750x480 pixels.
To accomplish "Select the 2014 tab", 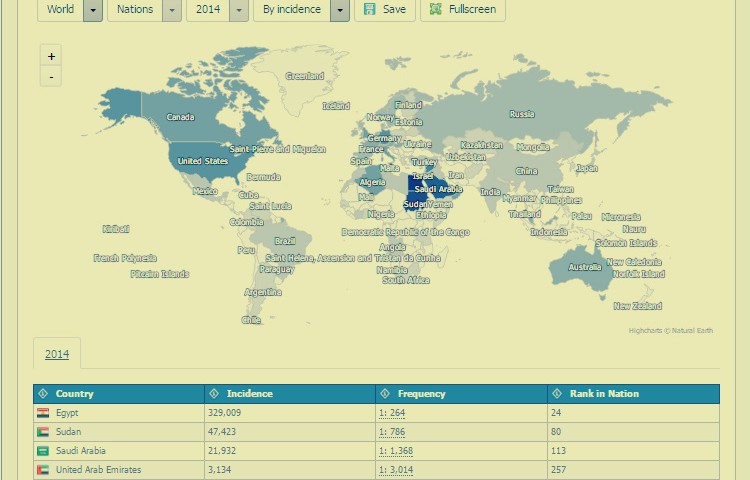I will tap(57, 354).
